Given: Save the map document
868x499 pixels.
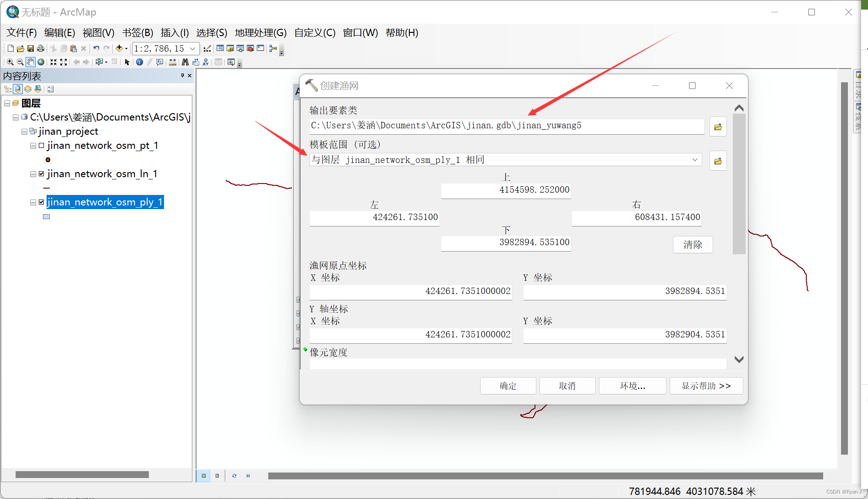Looking at the screenshot, I should pyautogui.click(x=31, y=48).
